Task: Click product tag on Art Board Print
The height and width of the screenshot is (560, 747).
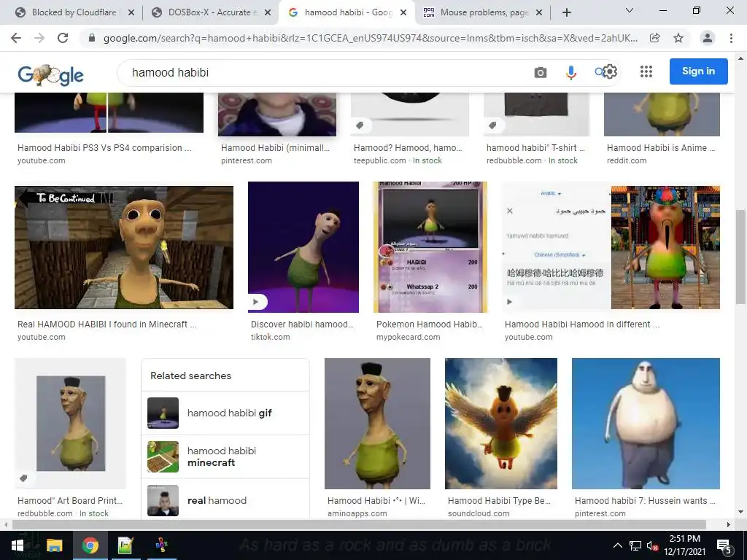Action: tap(23, 478)
